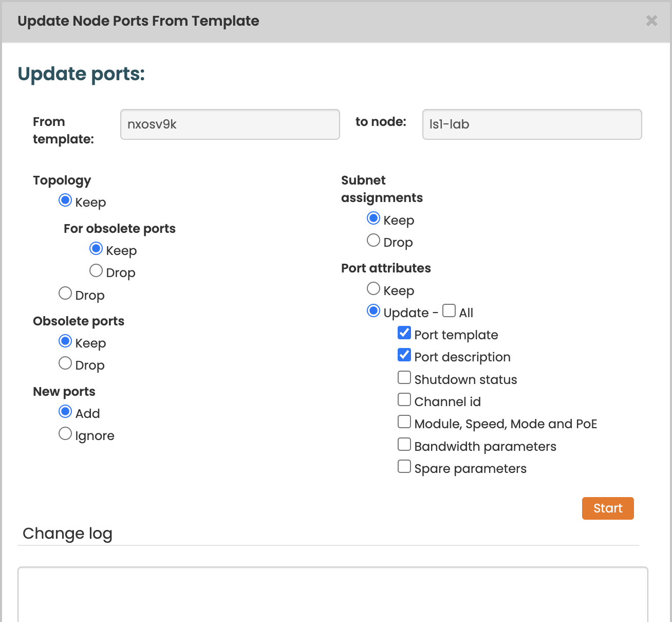The image size is (672, 622).
Task: Select Drop for Obsolete ports
Action: 65,363
